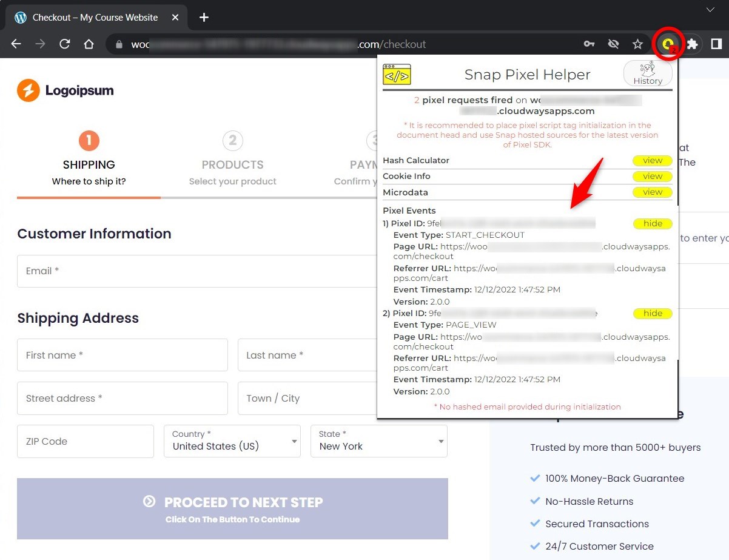
Task: Click the Logoipsum site logo
Action: pyautogui.click(x=66, y=90)
